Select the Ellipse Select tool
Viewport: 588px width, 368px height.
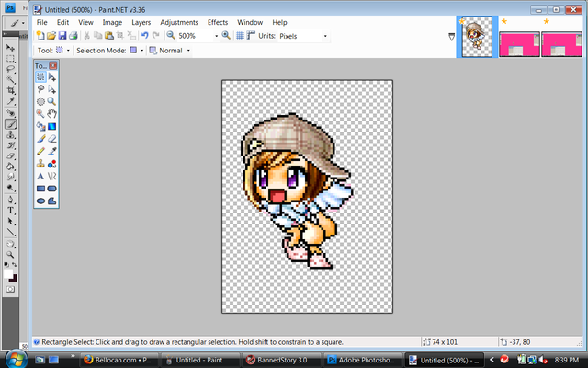(40, 101)
